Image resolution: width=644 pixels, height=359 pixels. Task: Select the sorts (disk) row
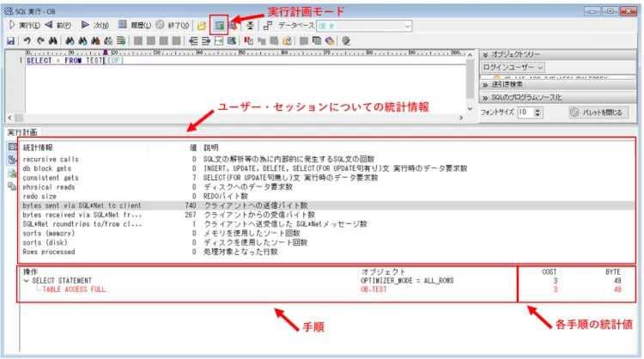(x=327, y=243)
